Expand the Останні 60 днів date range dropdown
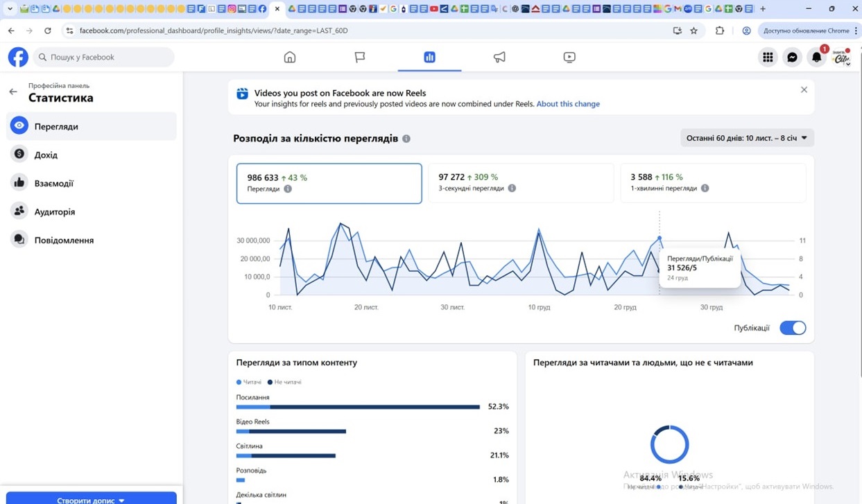This screenshot has width=862, height=504. tap(747, 138)
